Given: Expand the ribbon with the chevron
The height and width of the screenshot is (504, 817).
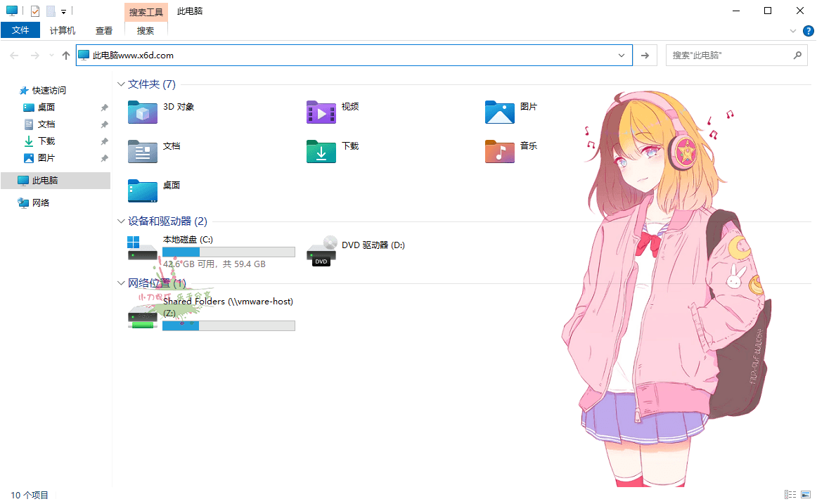Looking at the screenshot, I should coord(793,31).
